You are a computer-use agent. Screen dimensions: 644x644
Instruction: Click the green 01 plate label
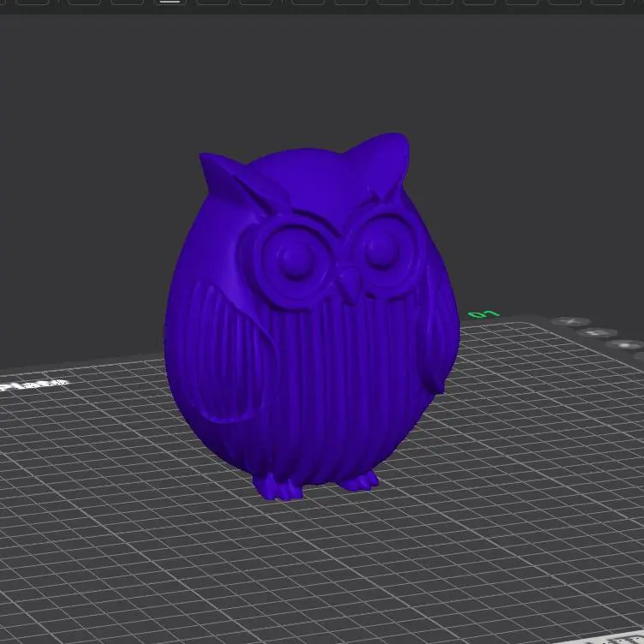484,314
